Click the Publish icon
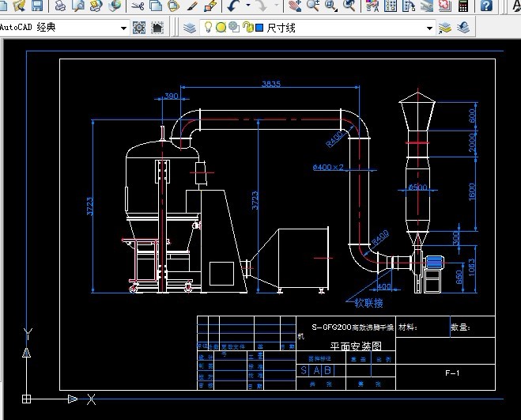 [x=96, y=6]
